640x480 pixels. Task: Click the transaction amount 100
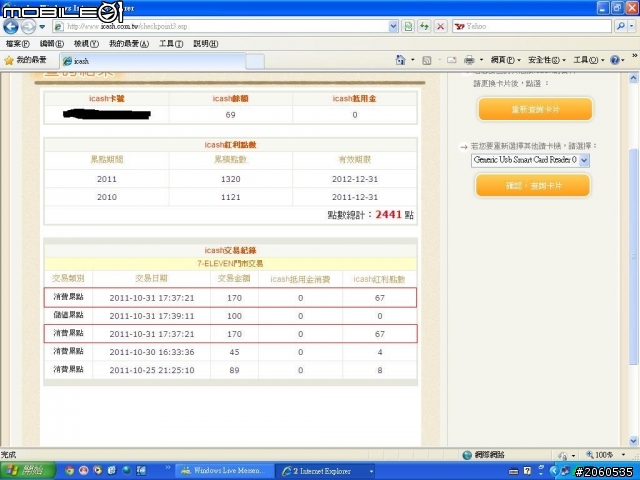tap(234, 316)
